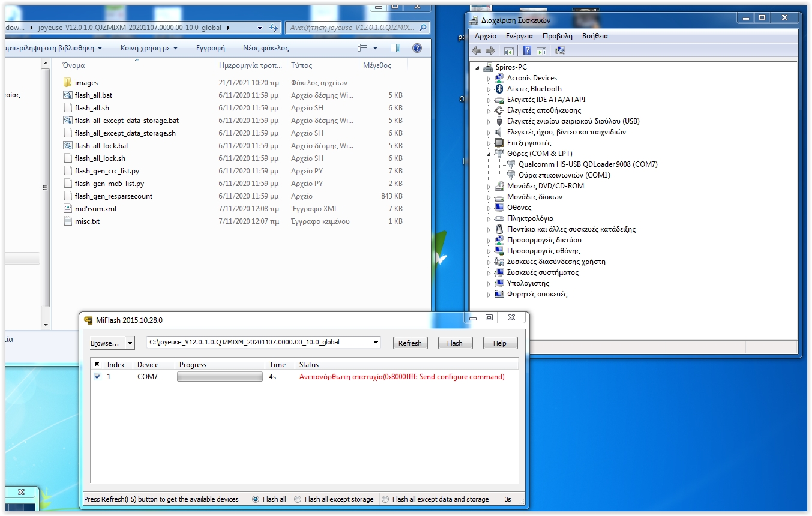Screen dimensions: 812x516
Task: Click the refresh icon beside Explorer address bar
Action: click(274, 28)
